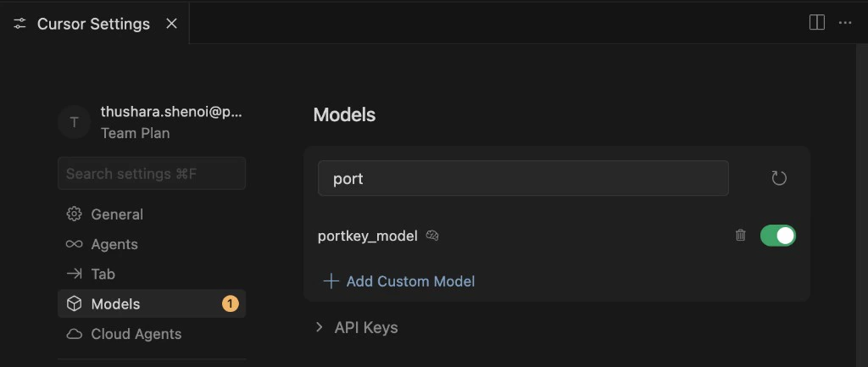Click the plus icon for custom model
Screen dimensions: 868x367
click(x=331, y=281)
